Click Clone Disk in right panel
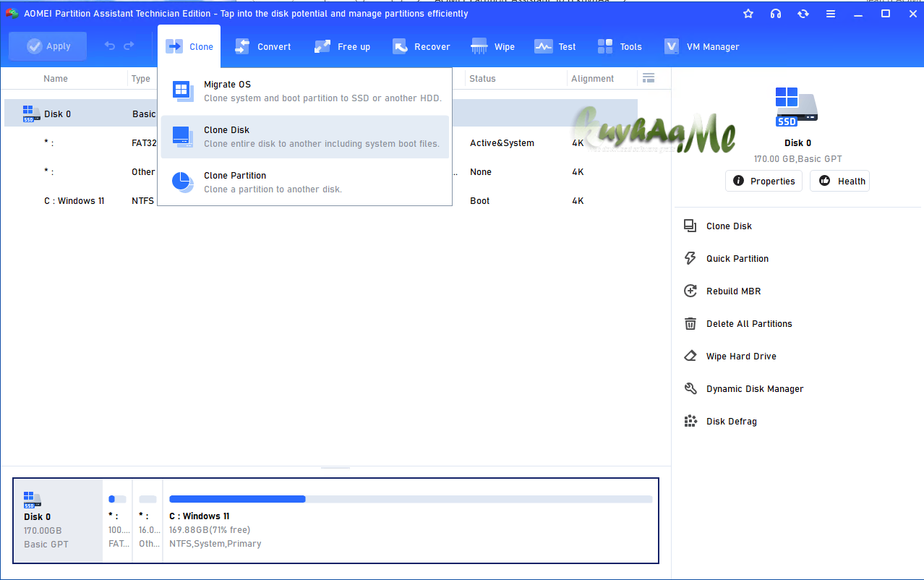This screenshot has width=924, height=580. coord(729,226)
